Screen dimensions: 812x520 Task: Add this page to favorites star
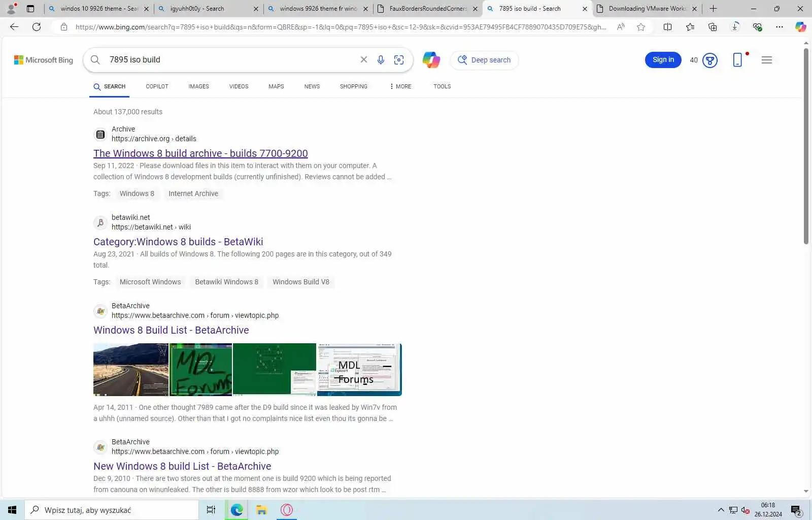[641, 27]
